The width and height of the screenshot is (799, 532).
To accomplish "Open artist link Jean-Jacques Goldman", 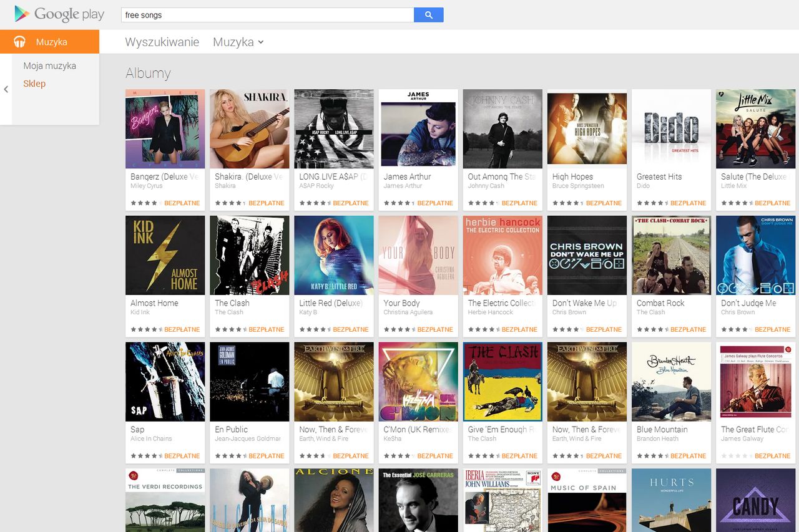I will [248, 439].
